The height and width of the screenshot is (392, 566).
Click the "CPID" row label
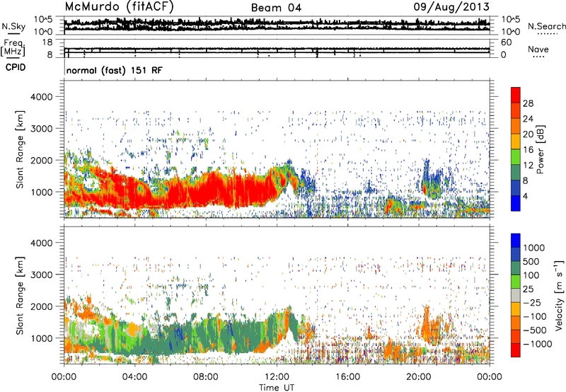point(16,67)
